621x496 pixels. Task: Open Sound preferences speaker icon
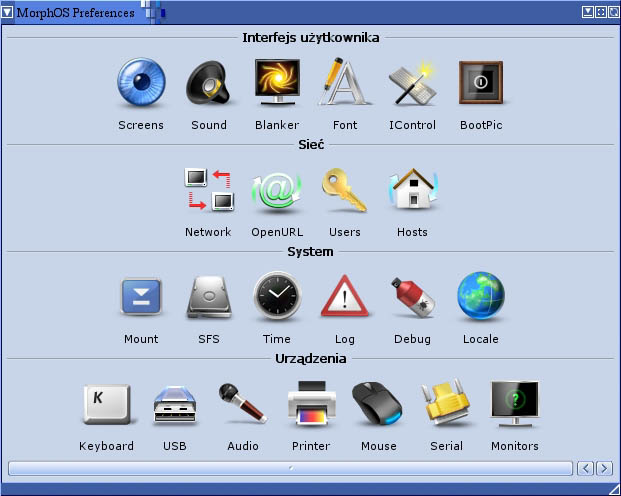click(x=208, y=82)
